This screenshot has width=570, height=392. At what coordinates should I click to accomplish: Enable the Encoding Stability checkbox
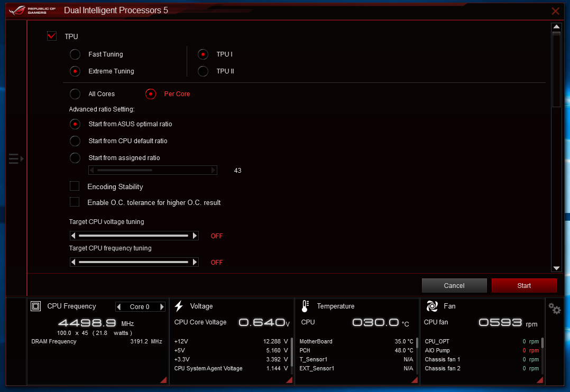[75, 186]
